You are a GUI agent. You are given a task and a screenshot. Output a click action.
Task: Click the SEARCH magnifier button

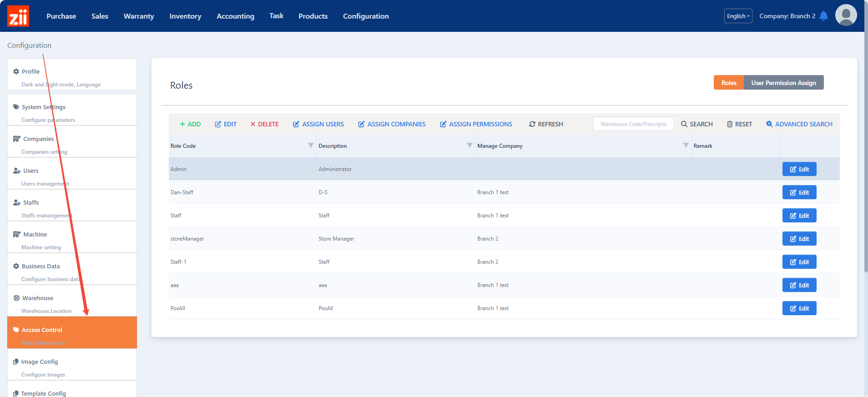[x=696, y=124]
